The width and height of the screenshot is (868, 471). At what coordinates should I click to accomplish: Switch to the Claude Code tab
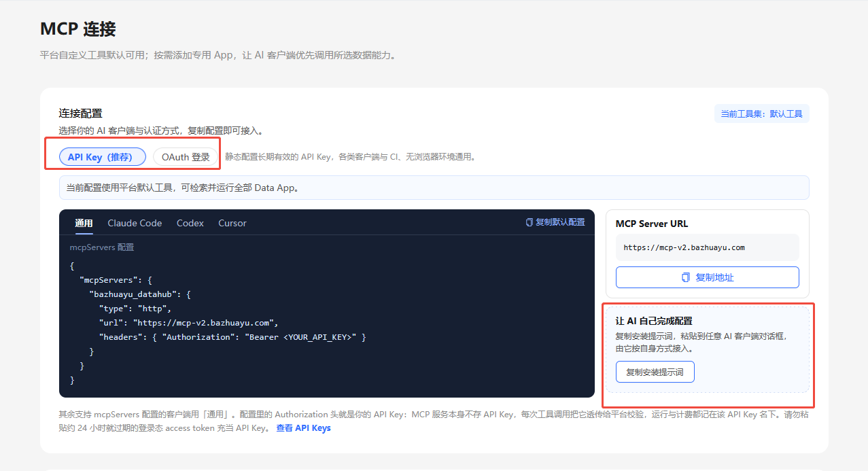135,223
